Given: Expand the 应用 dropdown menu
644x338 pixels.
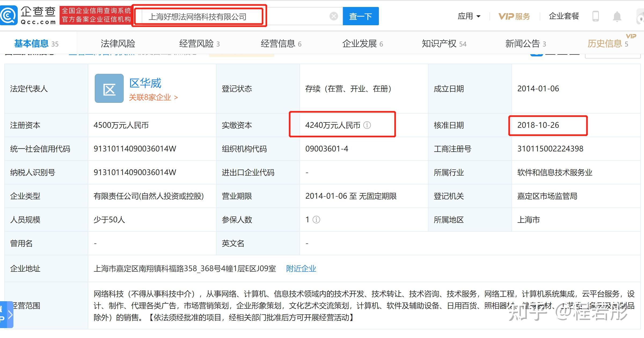Looking at the screenshot, I should [469, 16].
